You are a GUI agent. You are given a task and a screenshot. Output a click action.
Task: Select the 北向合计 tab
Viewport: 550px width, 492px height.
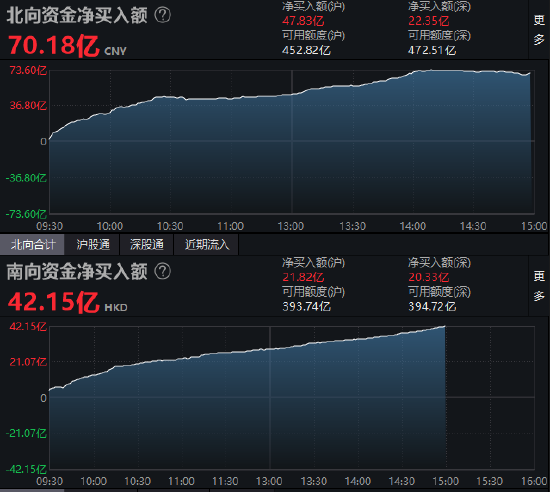pyautogui.click(x=32, y=244)
